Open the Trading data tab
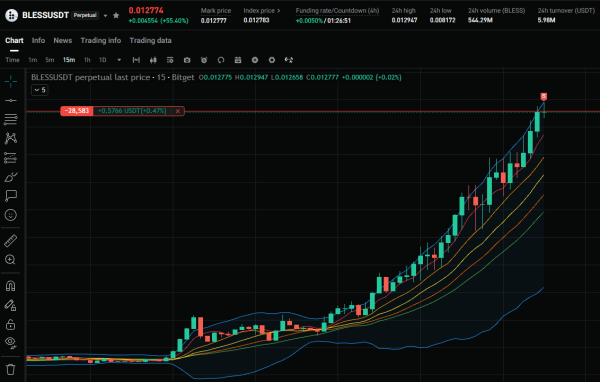600x382 pixels. [x=150, y=41]
